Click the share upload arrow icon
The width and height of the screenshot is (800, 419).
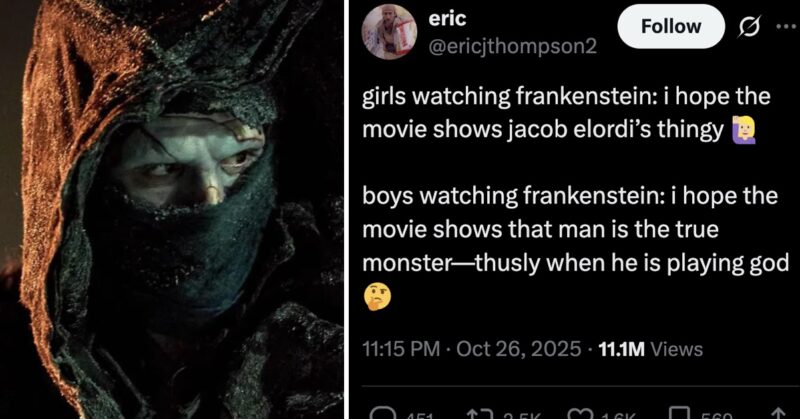778,414
